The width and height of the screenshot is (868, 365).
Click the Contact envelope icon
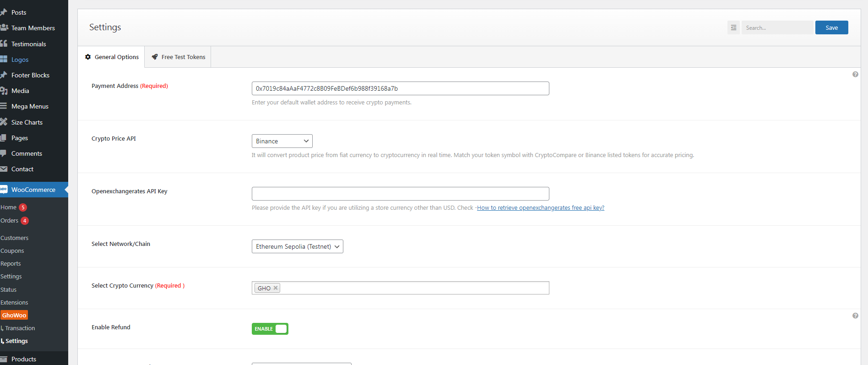(4, 169)
